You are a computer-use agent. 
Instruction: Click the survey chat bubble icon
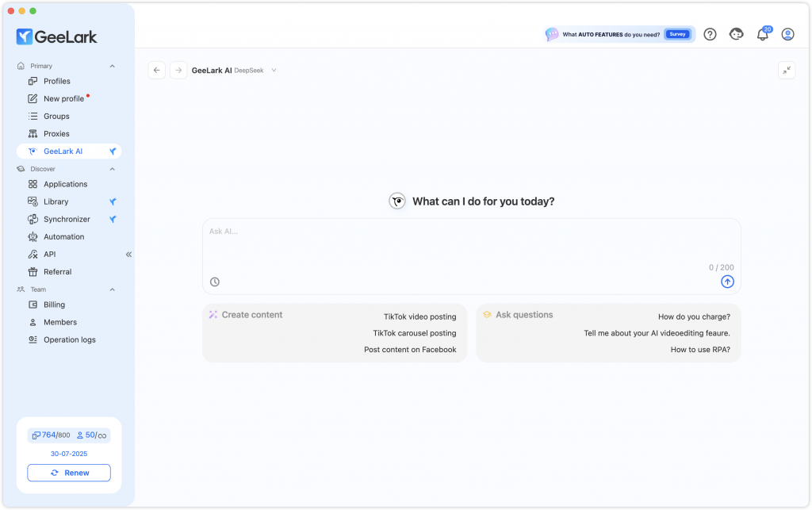(552, 34)
